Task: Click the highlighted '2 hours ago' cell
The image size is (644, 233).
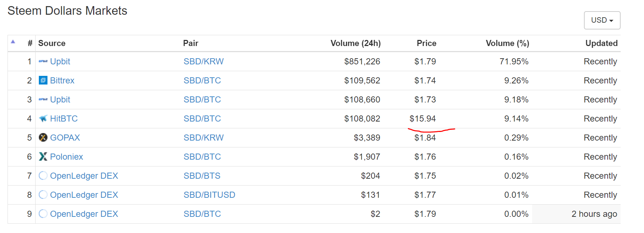Action: (576, 214)
